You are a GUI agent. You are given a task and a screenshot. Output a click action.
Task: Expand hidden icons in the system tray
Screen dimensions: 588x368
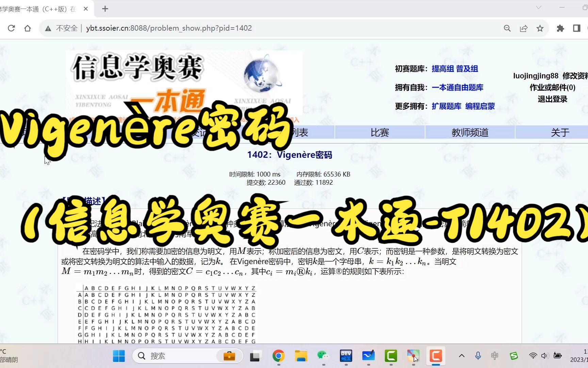point(461,355)
